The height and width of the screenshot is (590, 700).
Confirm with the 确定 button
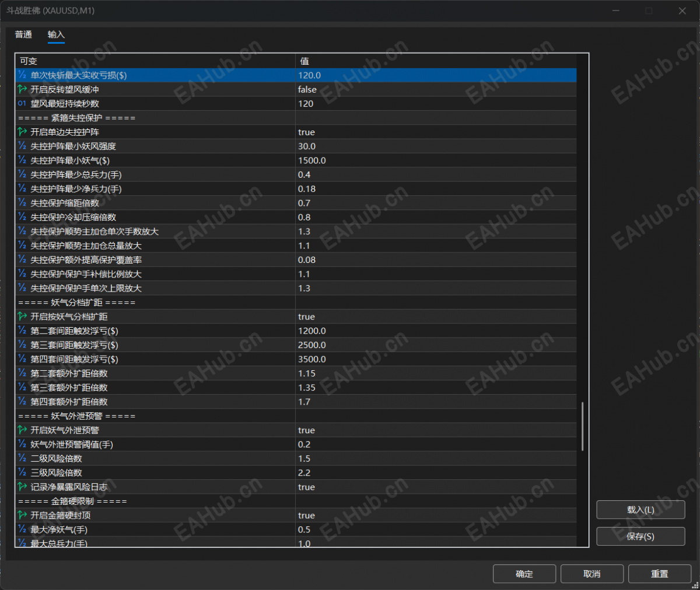[524, 574]
